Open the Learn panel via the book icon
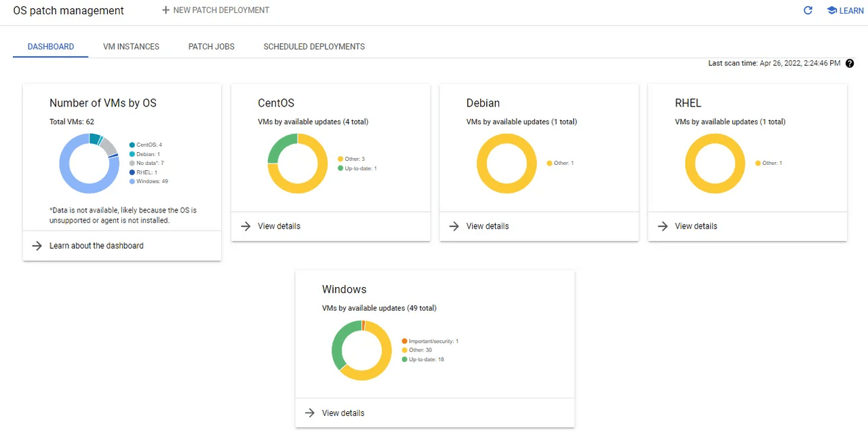 coord(833,10)
